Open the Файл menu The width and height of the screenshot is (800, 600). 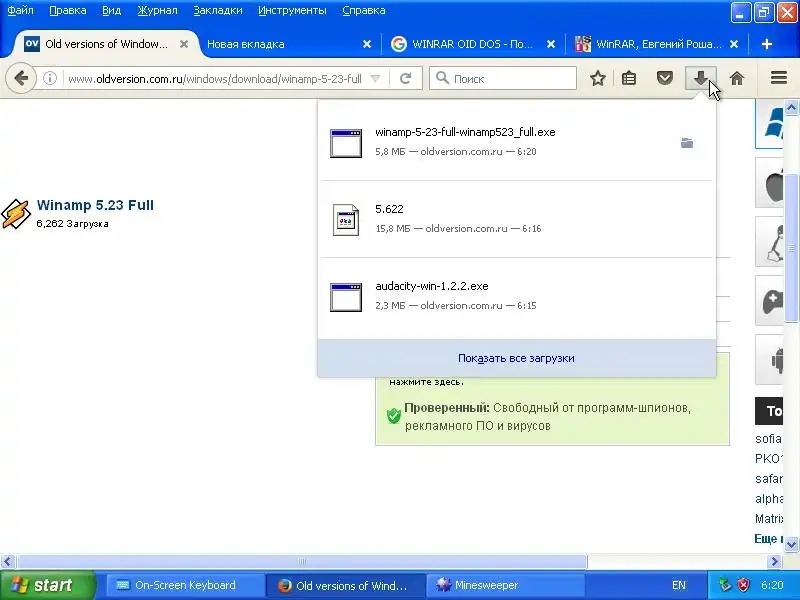tap(20, 11)
